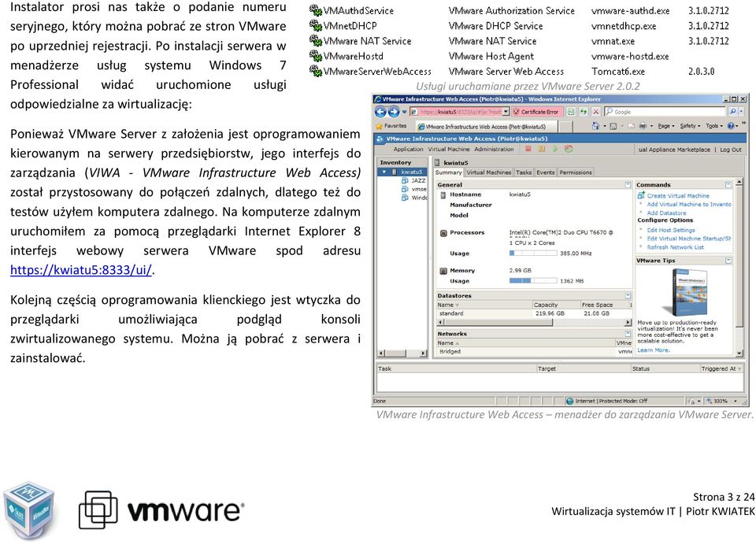Collapse the kwiatu5 host tree node
Image resolution: width=756 pixels, height=544 pixels.
[384, 172]
